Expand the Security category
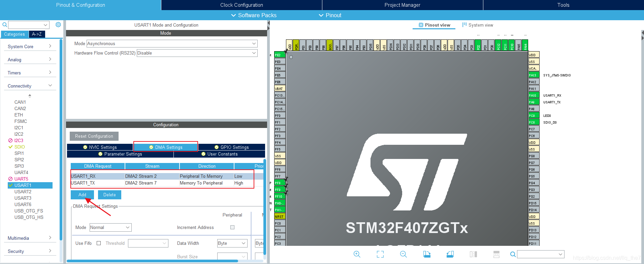644x264 pixels. (x=30, y=251)
